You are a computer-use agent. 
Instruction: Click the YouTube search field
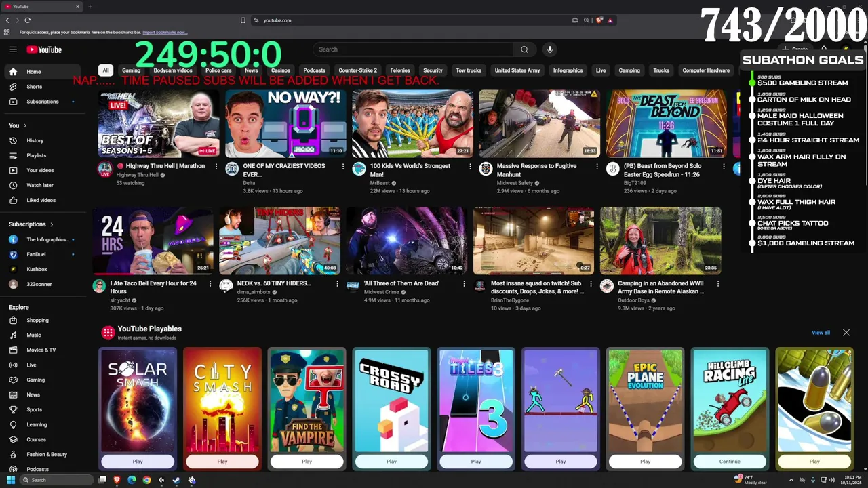pos(414,49)
